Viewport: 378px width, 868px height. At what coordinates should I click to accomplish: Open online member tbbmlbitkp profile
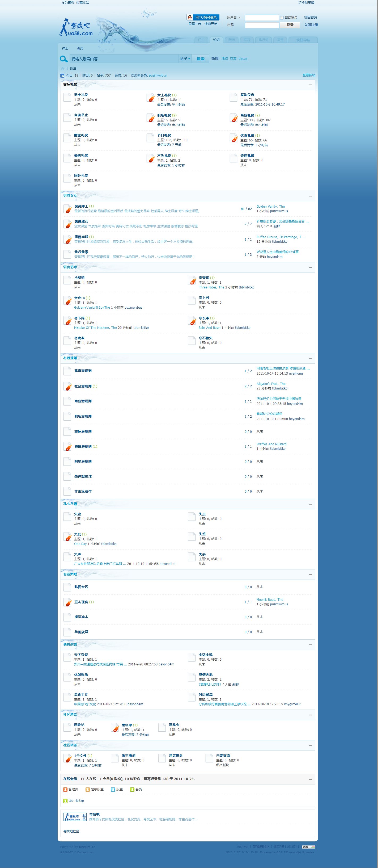tap(76, 801)
